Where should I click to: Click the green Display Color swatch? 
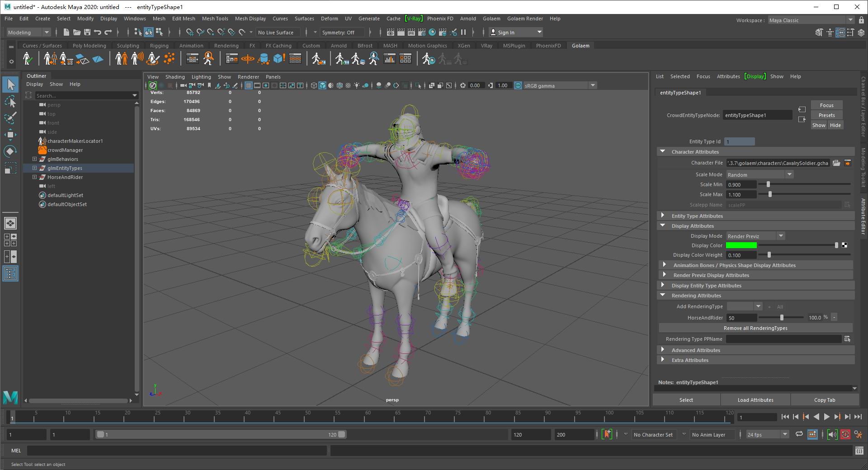click(741, 245)
